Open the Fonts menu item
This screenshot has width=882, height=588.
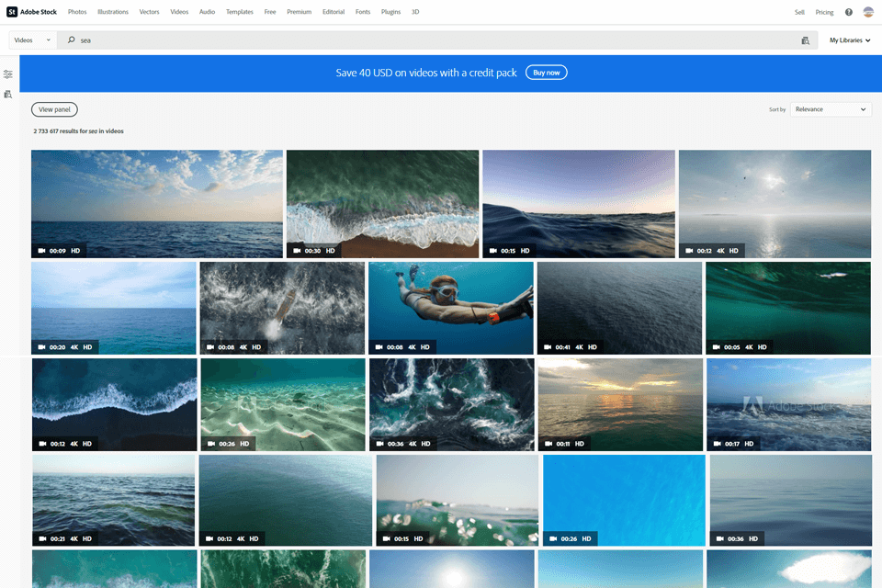pyautogui.click(x=363, y=12)
